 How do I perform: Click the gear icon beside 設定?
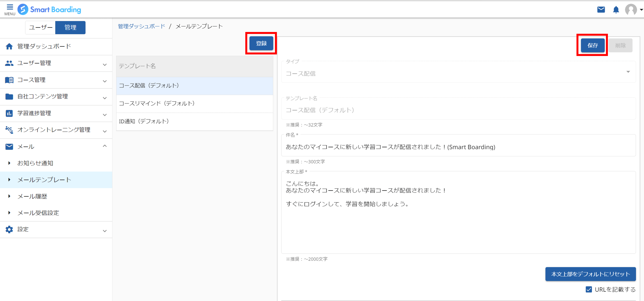pyautogui.click(x=9, y=229)
